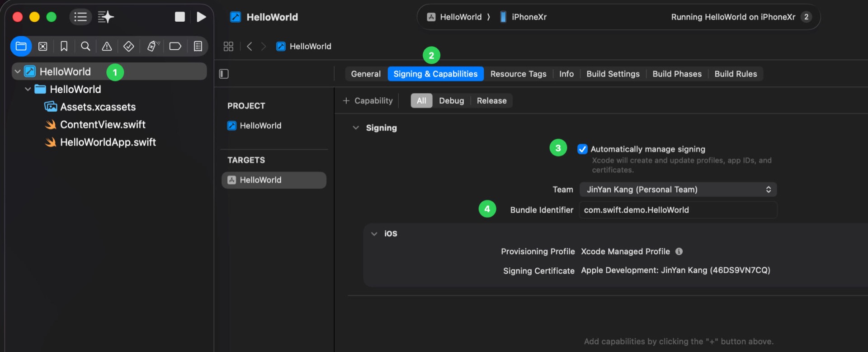Hide the project and targets list sidebar
868x352 pixels.
[224, 74]
